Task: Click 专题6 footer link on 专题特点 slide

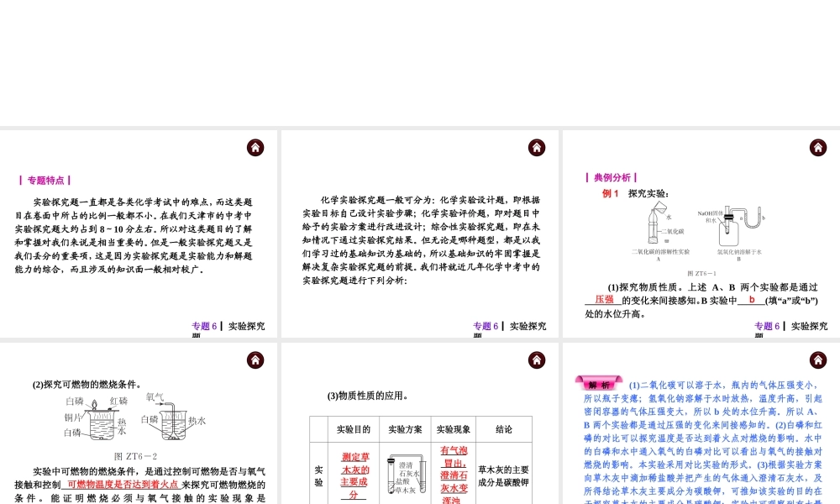Action: coord(204,326)
